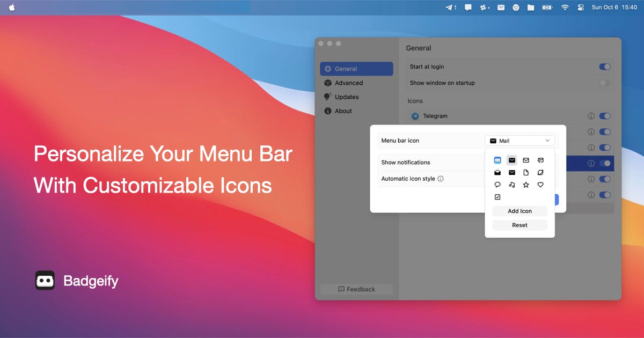Choose the heart icon

(540, 185)
